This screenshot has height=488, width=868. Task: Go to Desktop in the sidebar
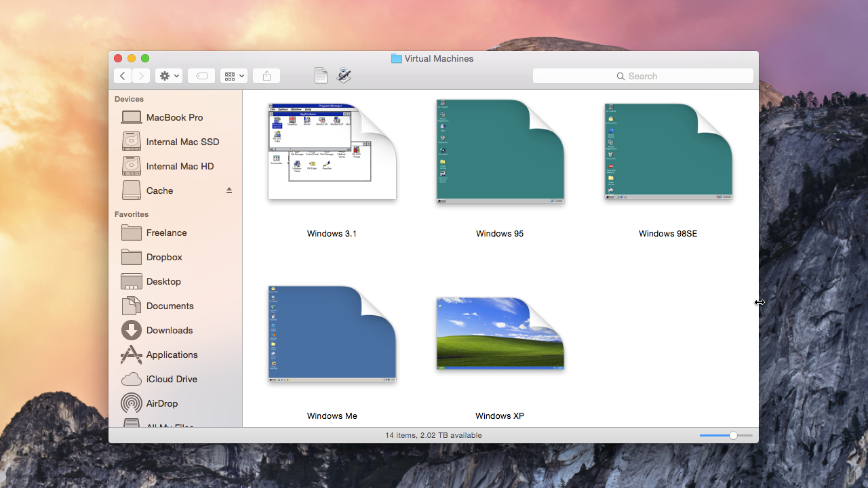pyautogui.click(x=175, y=281)
